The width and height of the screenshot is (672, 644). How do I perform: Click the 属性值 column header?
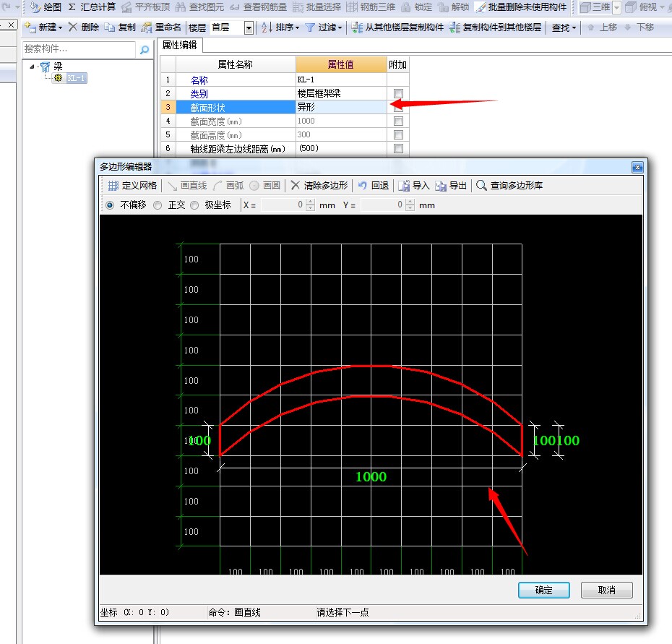341,64
